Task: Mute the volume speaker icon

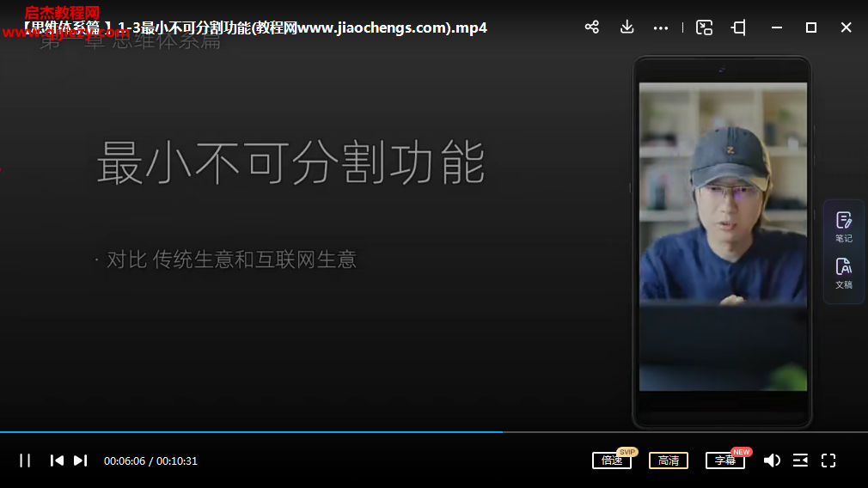Action: click(x=772, y=461)
